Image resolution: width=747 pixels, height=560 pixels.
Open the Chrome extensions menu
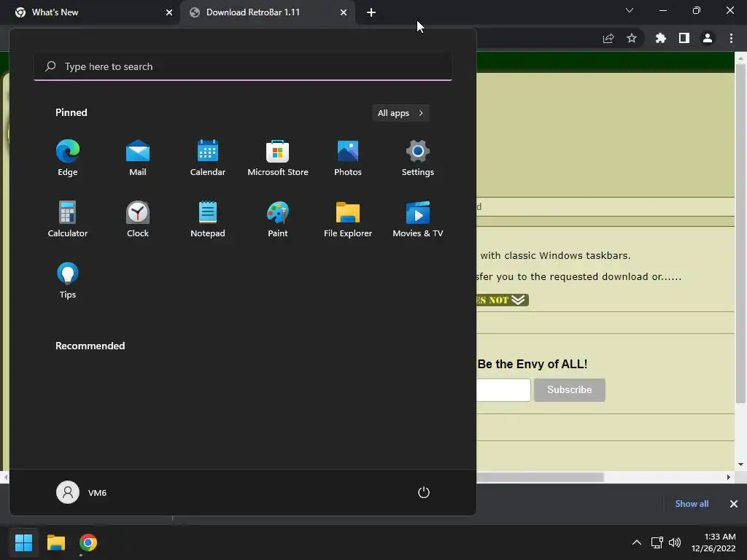pyautogui.click(x=661, y=39)
